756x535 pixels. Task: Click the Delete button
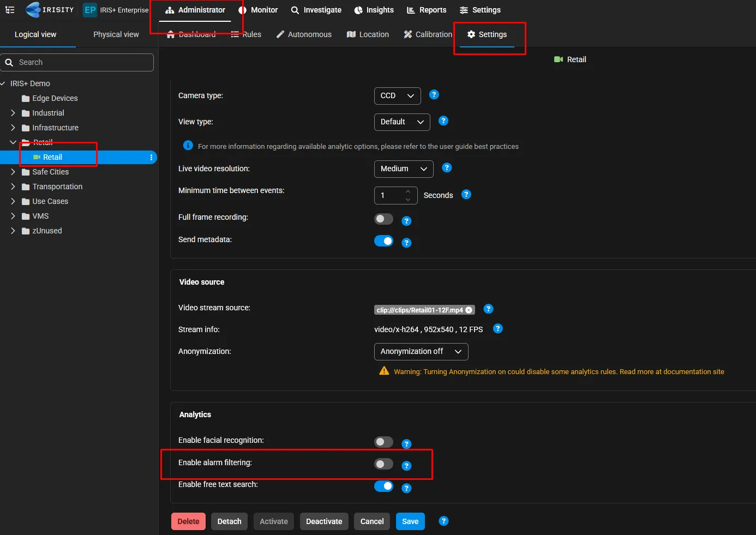coord(188,521)
